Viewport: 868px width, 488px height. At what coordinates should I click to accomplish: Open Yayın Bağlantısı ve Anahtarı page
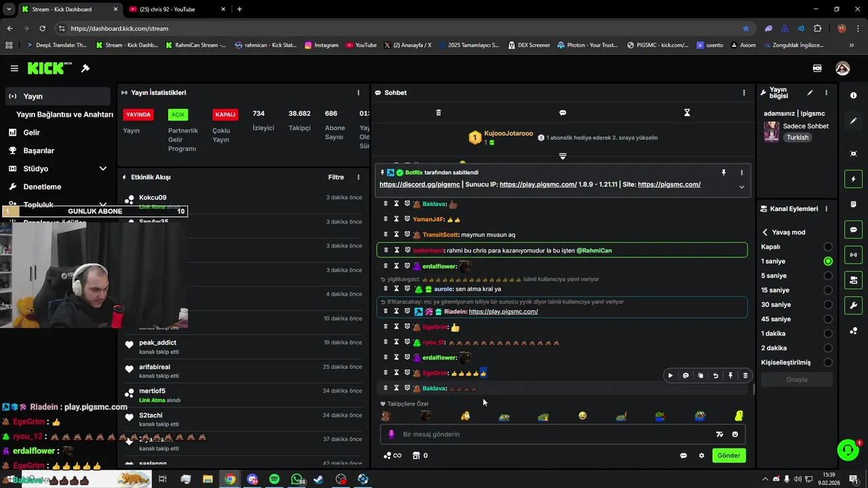pyautogui.click(x=64, y=115)
